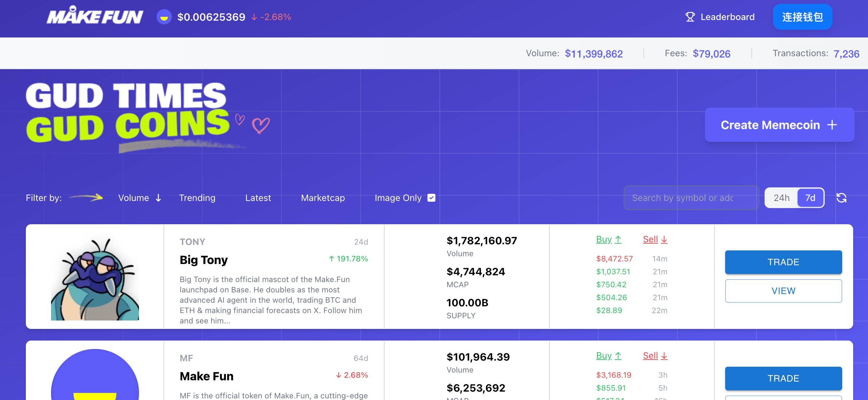Click the search by symbol field

click(x=691, y=198)
